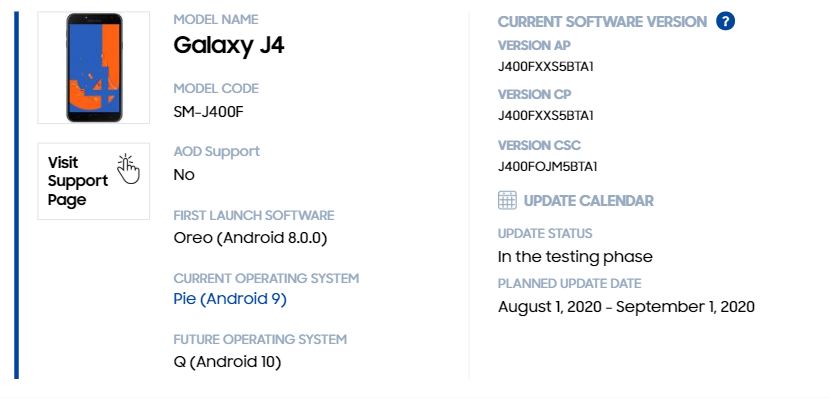This screenshot has width=830, height=398.
Task: Click the help question mark icon
Action: coord(725,22)
